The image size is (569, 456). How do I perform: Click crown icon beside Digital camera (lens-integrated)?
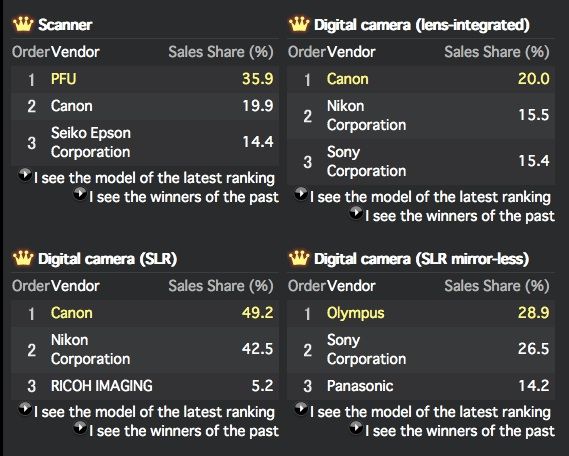tap(299, 24)
